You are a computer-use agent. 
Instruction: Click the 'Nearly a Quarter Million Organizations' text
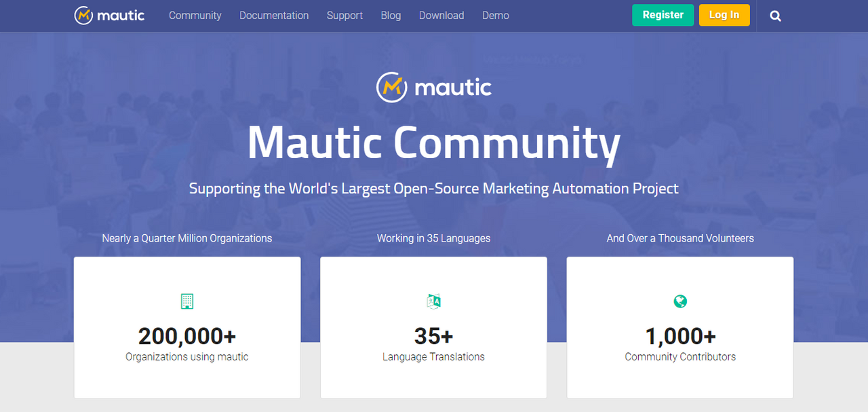click(187, 238)
